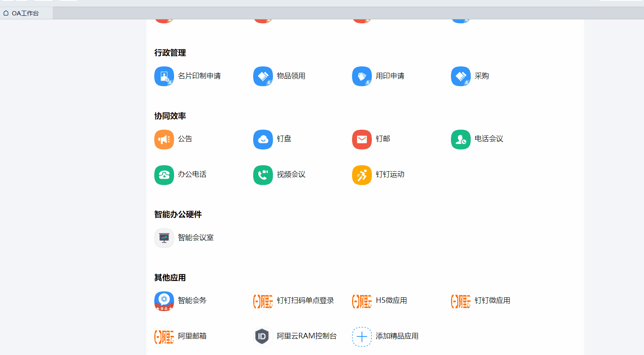Open the H5微应用 Aliyun icon

(362, 301)
